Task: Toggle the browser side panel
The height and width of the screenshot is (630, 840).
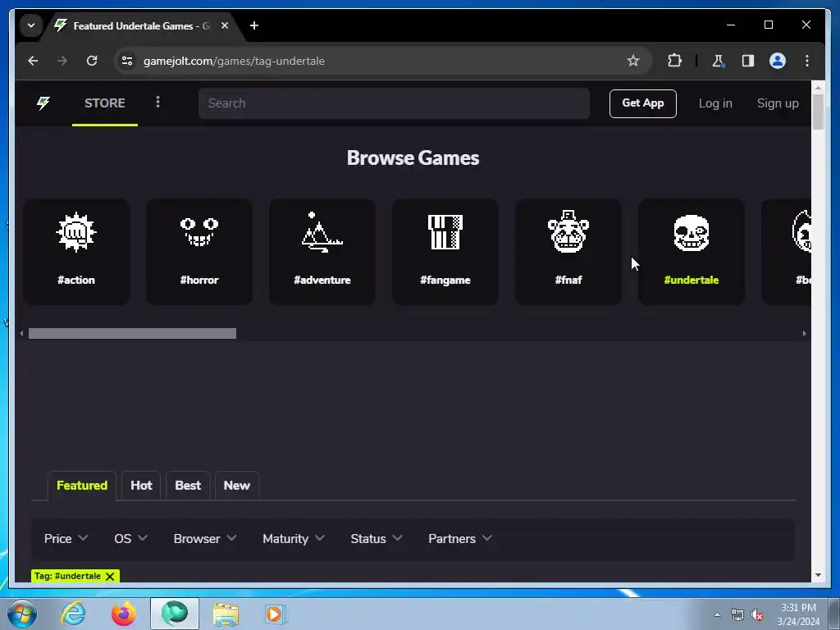Action: pyautogui.click(x=748, y=61)
